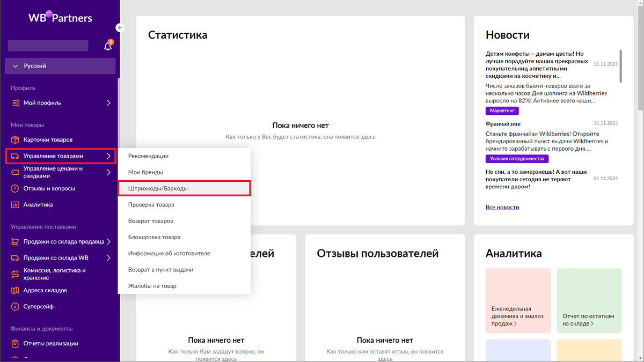Open news headline Не спи, а то замерзнешь

pos(537,179)
